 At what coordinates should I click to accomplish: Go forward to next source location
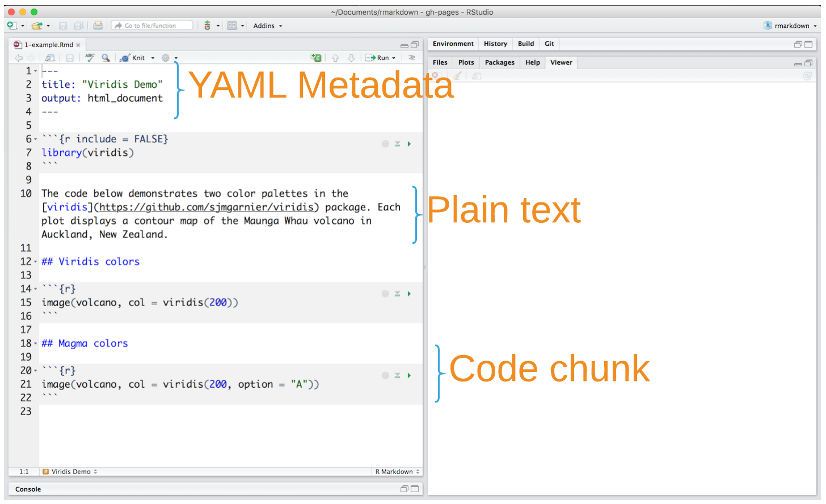pos(31,58)
